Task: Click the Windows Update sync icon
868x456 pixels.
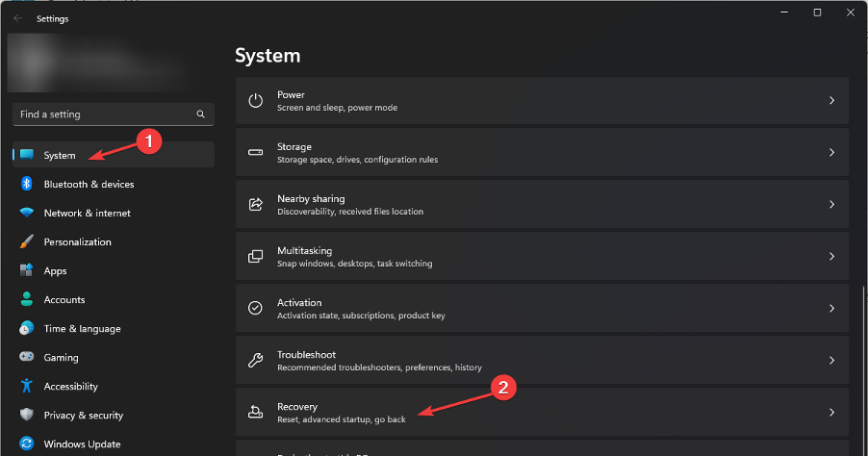Action: [27, 443]
